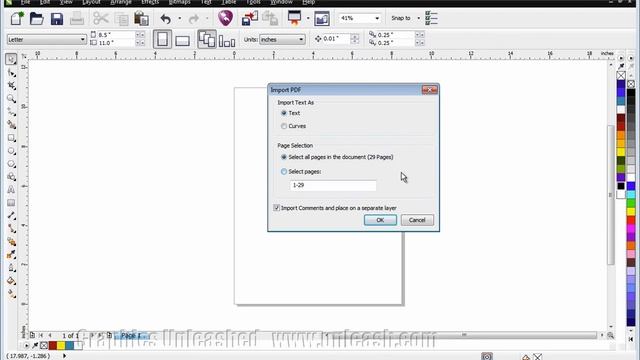This screenshot has height=360, width=640.
Task: Select the Crop tool in toolbox
Action: point(11,86)
